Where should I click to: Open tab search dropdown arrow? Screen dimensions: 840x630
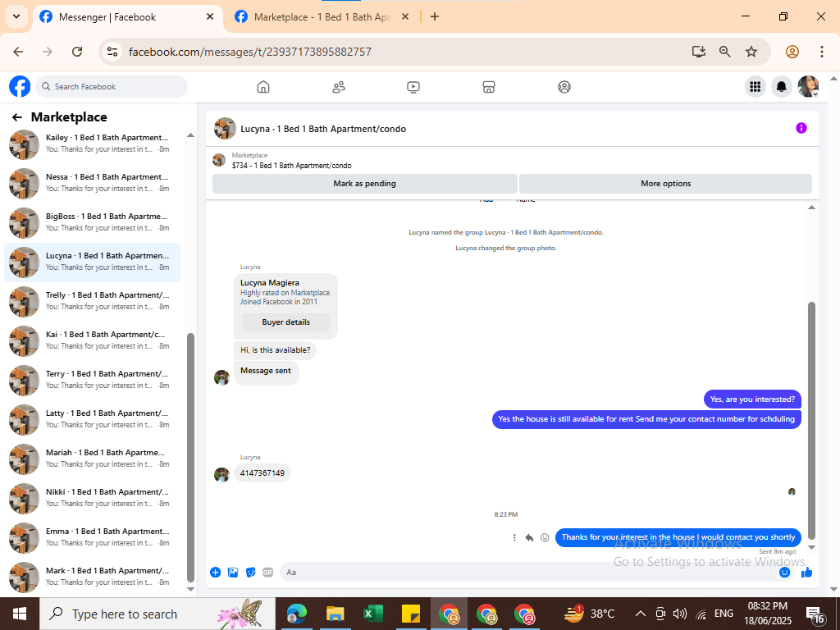pos(16,16)
